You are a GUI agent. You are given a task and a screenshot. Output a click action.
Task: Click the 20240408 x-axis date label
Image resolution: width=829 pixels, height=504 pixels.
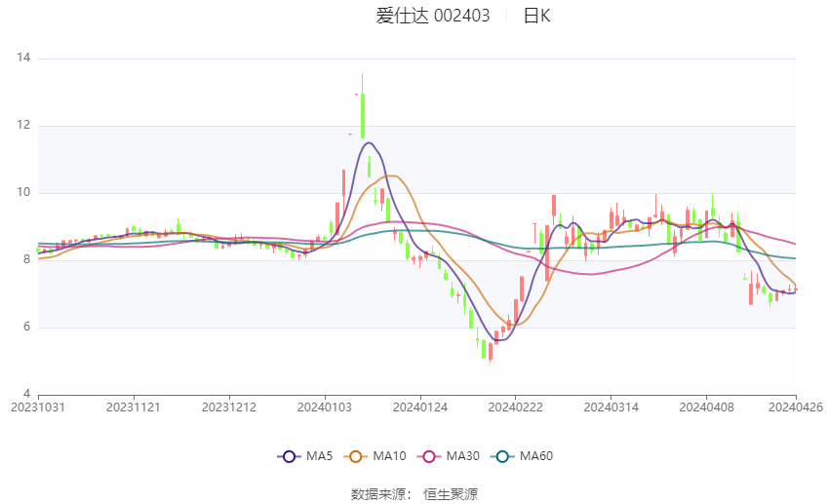tap(707, 407)
